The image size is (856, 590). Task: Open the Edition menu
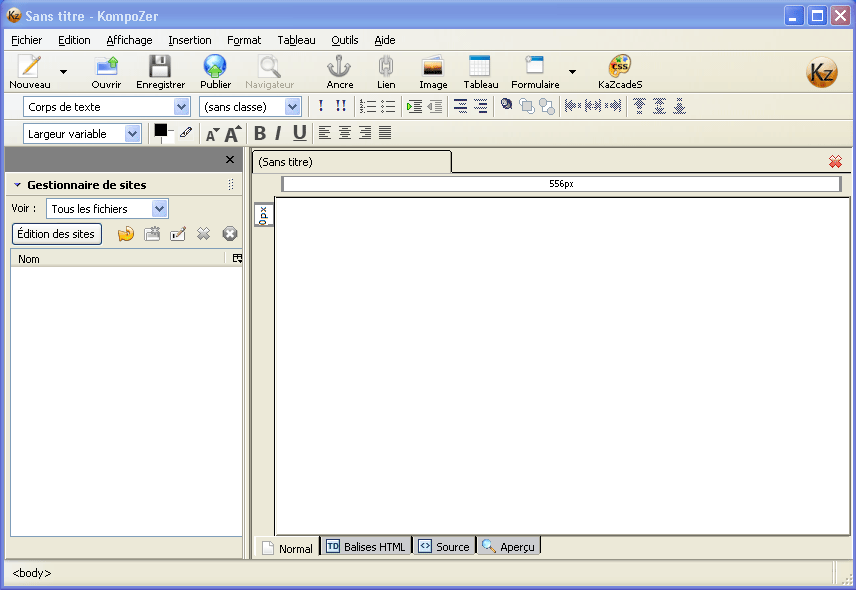(x=74, y=40)
